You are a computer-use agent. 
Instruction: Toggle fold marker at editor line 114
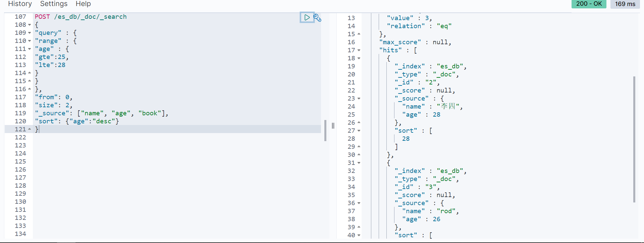(30, 73)
